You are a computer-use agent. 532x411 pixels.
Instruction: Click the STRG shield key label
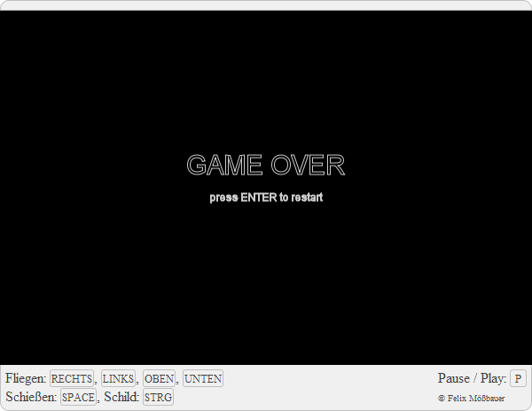point(158,397)
